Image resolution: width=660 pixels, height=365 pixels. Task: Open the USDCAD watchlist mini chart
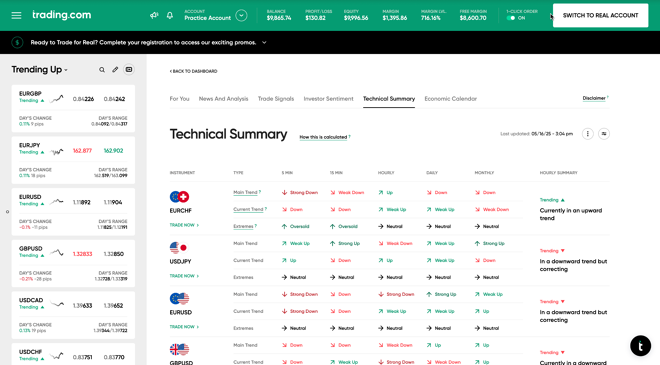tap(56, 304)
